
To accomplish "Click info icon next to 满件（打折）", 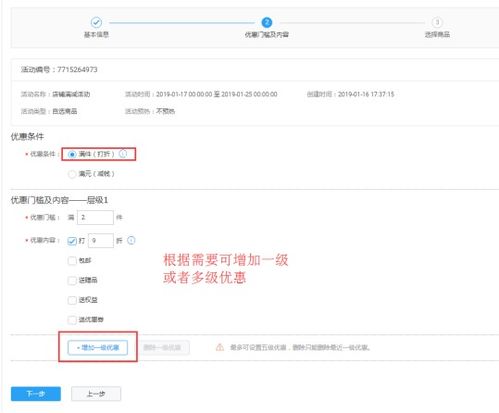I will click(123, 154).
